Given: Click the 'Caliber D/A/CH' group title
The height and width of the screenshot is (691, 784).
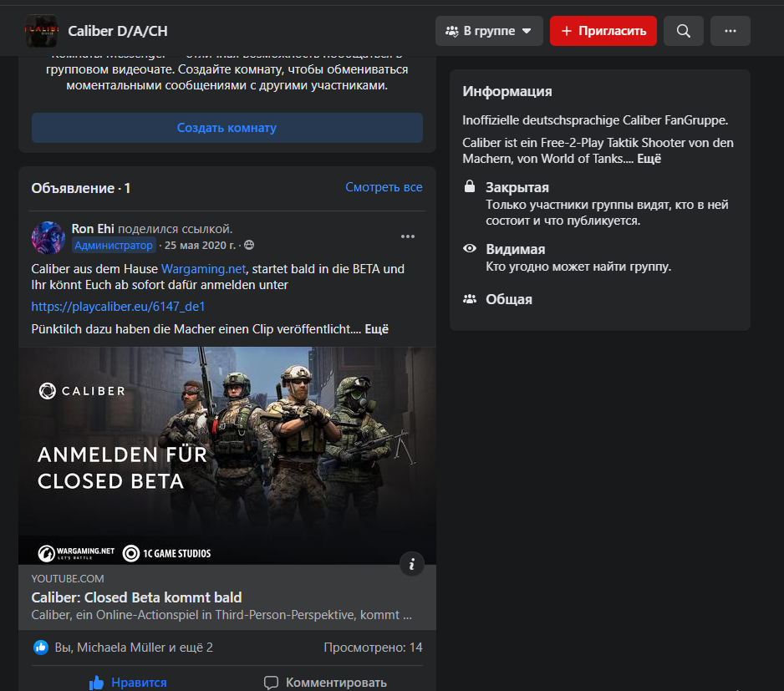Looking at the screenshot, I should [118, 31].
